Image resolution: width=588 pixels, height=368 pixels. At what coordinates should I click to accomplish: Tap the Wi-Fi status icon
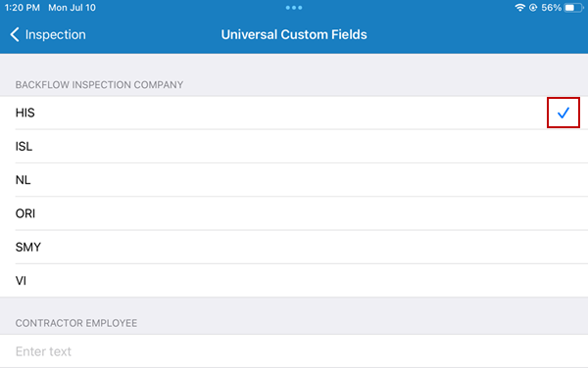(519, 8)
